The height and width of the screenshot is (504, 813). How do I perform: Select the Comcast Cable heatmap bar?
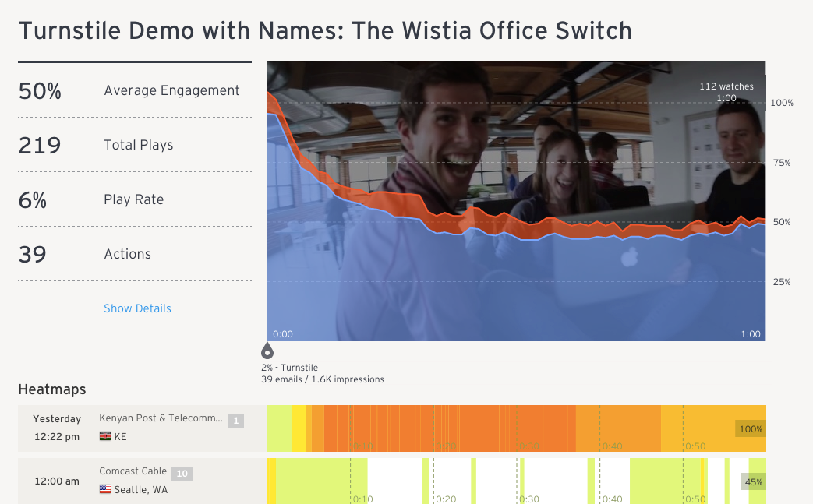point(517,481)
